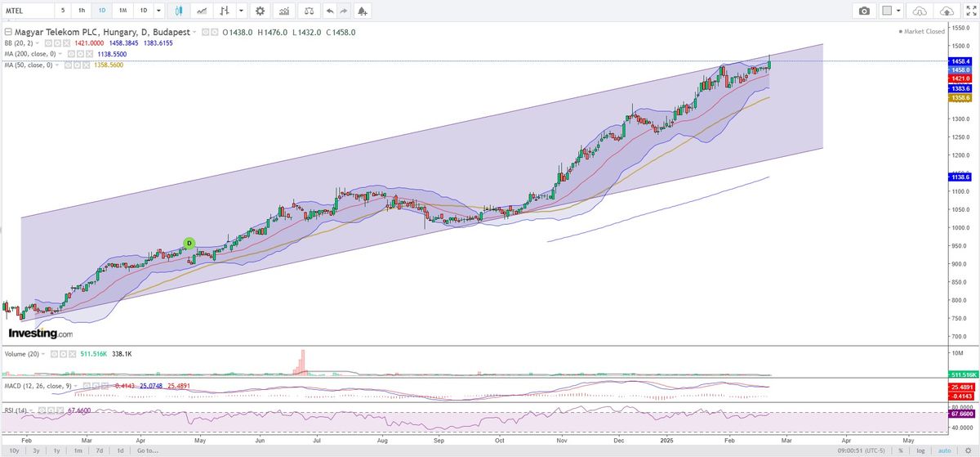Open the time interval dropdown arrow

point(158,11)
